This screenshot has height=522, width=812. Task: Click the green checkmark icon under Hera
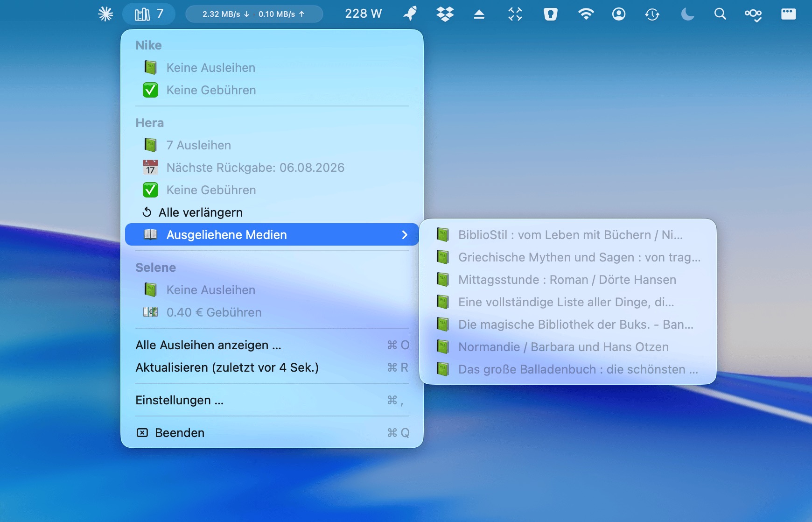150,190
